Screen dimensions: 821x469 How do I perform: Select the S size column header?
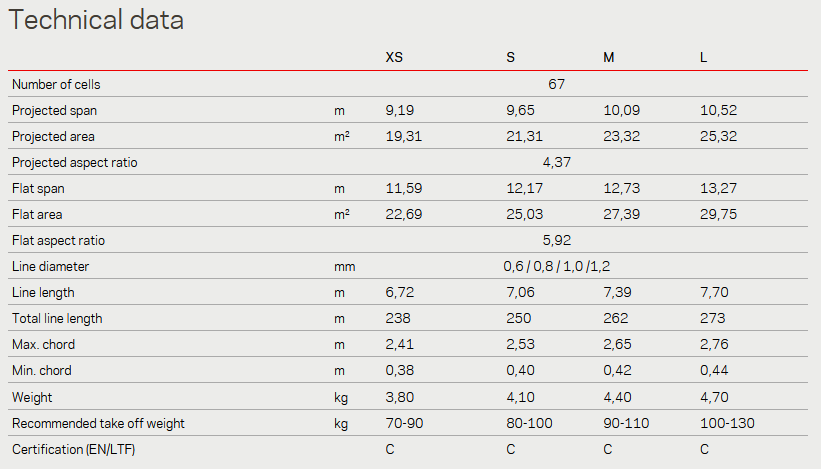point(511,57)
